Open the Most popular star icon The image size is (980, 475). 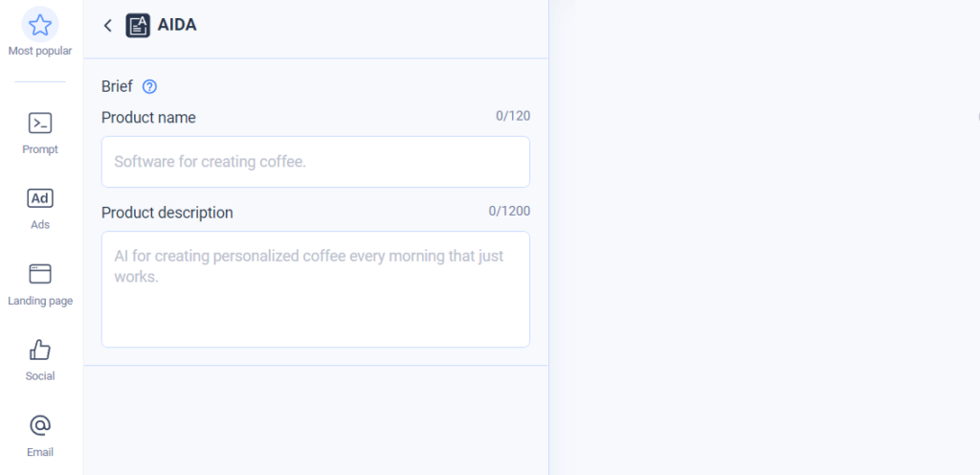40,25
